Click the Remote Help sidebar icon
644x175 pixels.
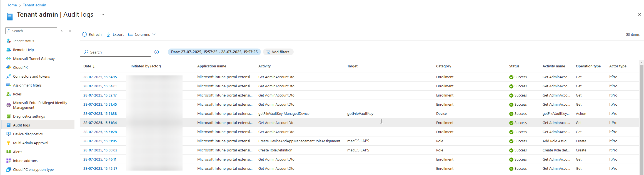pyautogui.click(x=9, y=50)
